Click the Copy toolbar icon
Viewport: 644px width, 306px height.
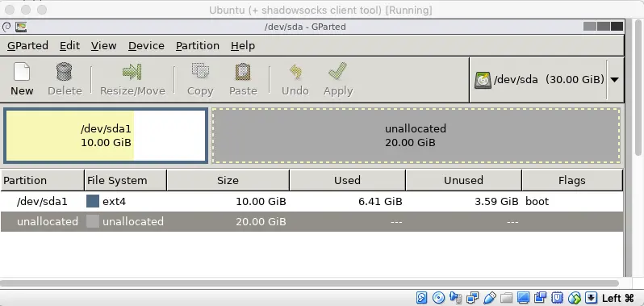(x=200, y=71)
